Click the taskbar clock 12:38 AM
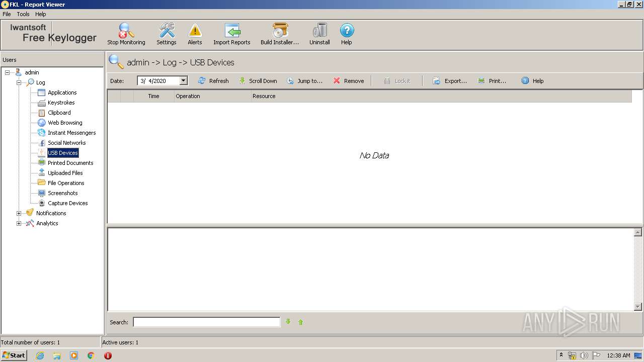Screen dimensions: 644x362 click(x=618, y=355)
